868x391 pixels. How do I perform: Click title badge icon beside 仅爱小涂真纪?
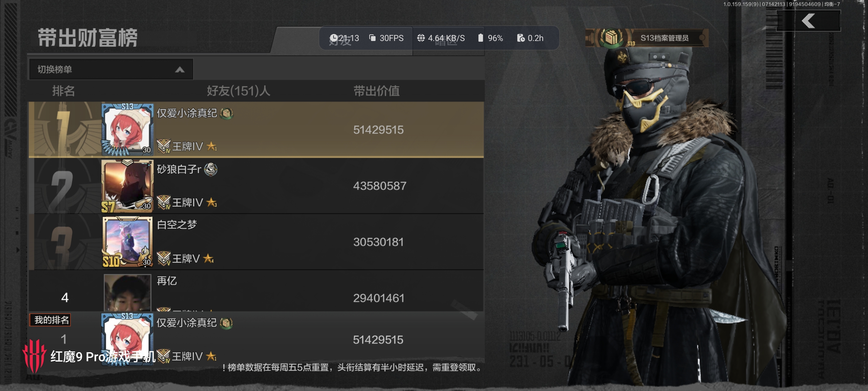(x=226, y=113)
